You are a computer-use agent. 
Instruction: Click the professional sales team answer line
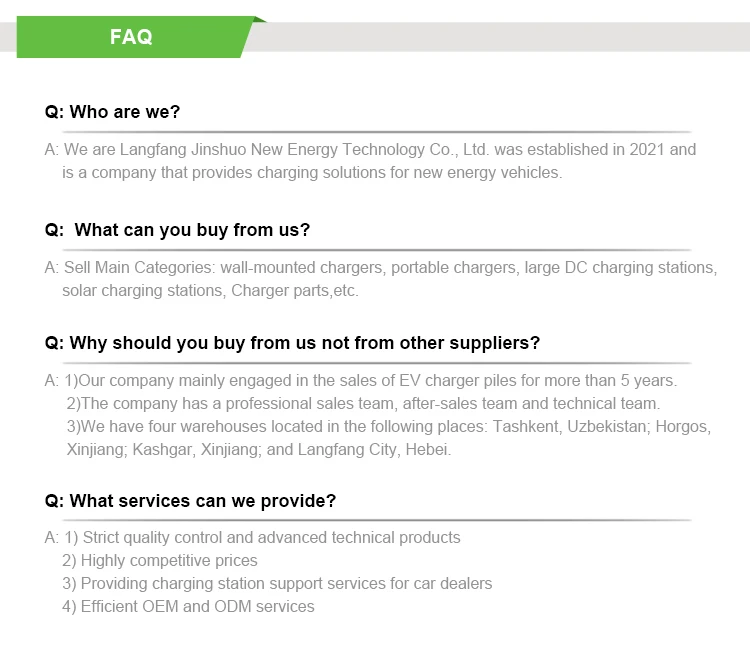point(364,404)
